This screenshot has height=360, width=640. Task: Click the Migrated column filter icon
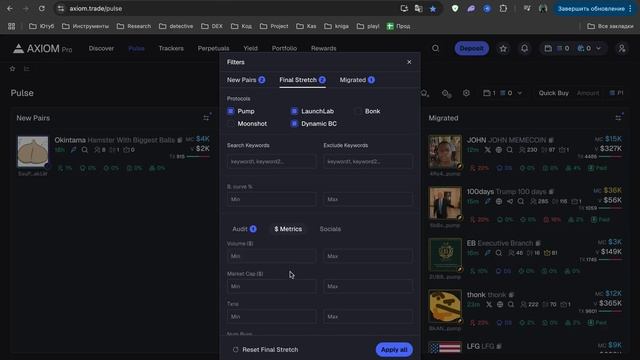pos(619,118)
